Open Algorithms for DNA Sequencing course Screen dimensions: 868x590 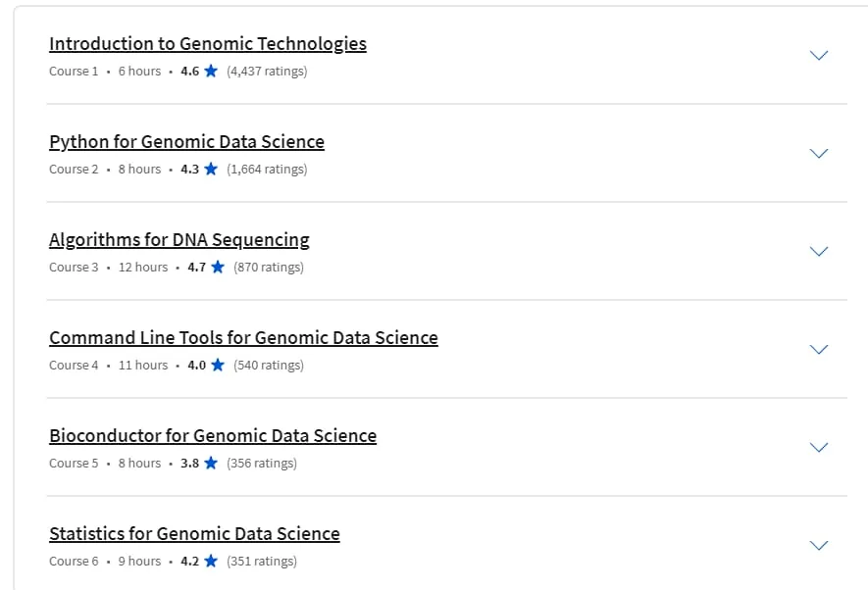click(179, 239)
